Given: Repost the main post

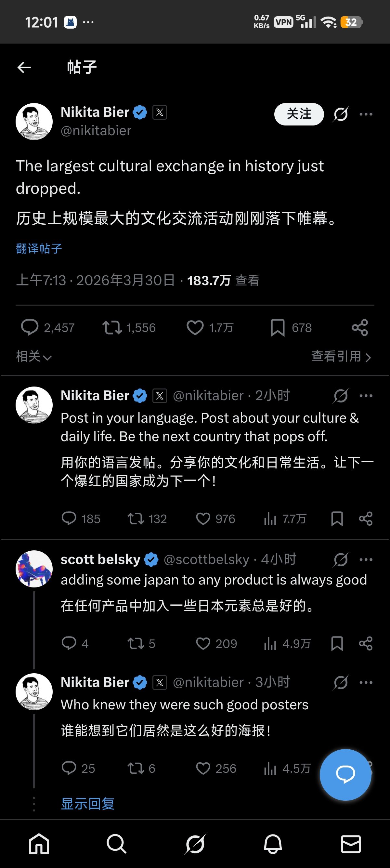Looking at the screenshot, I should (112, 327).
